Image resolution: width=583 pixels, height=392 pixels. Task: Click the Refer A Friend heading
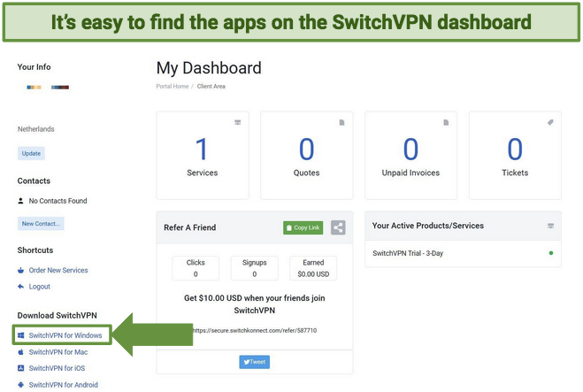pos(189,227)
